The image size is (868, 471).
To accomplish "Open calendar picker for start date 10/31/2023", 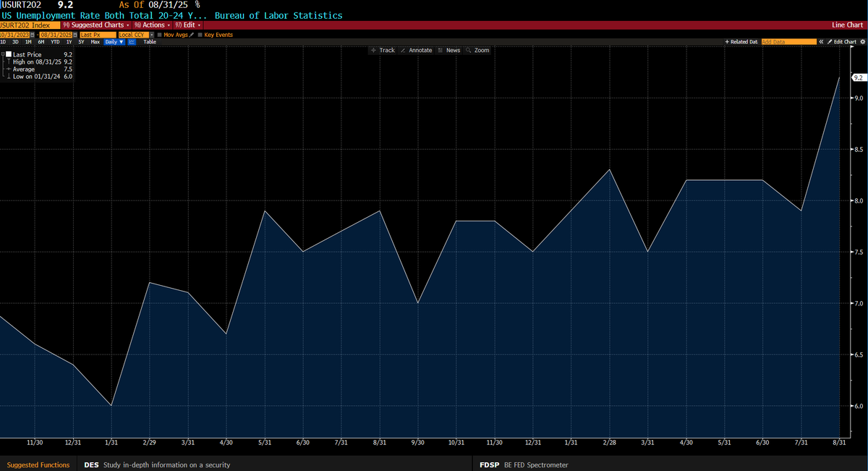I will click(x=33, y=35).
